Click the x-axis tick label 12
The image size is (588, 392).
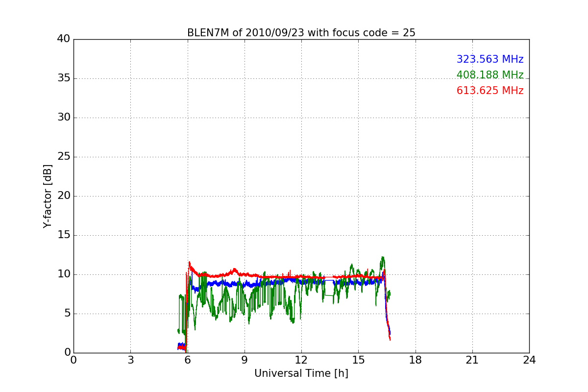[301, 360]
